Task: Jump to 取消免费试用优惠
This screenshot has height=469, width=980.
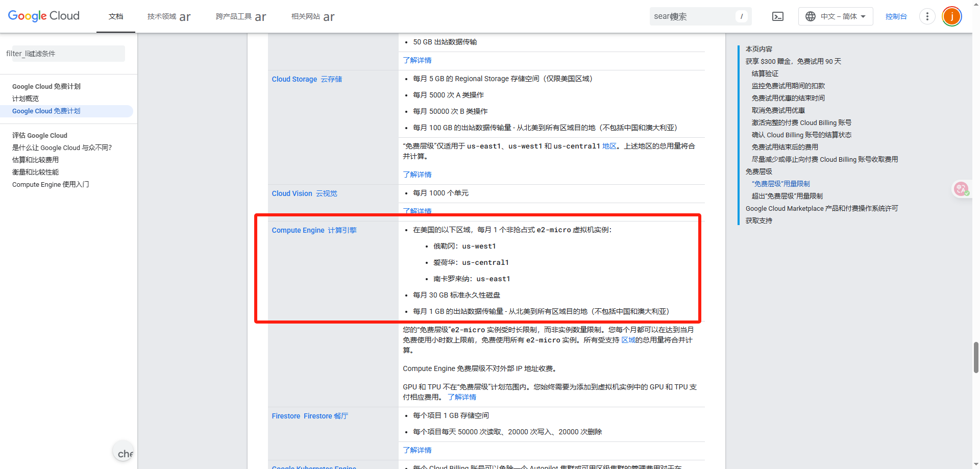Action: [x=778, y=110]
